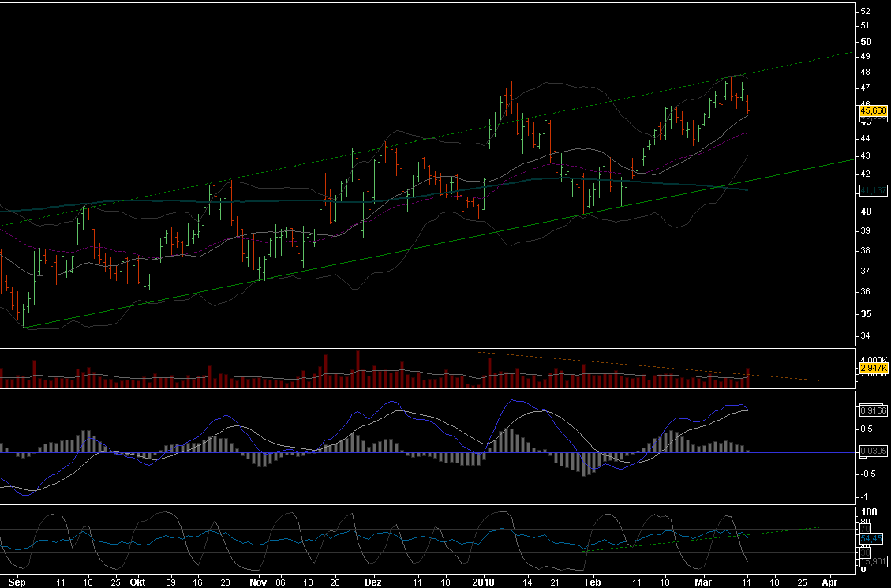This screenshot has width=891, height=588.
Task: Click the 100 oscillator axis label
Action: coord(869,512)
